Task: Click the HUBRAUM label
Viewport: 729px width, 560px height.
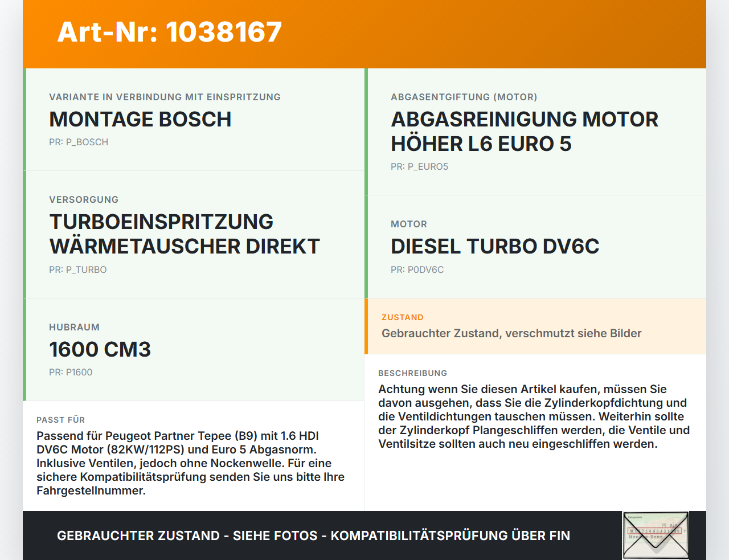Action: (x=74, y=327)
